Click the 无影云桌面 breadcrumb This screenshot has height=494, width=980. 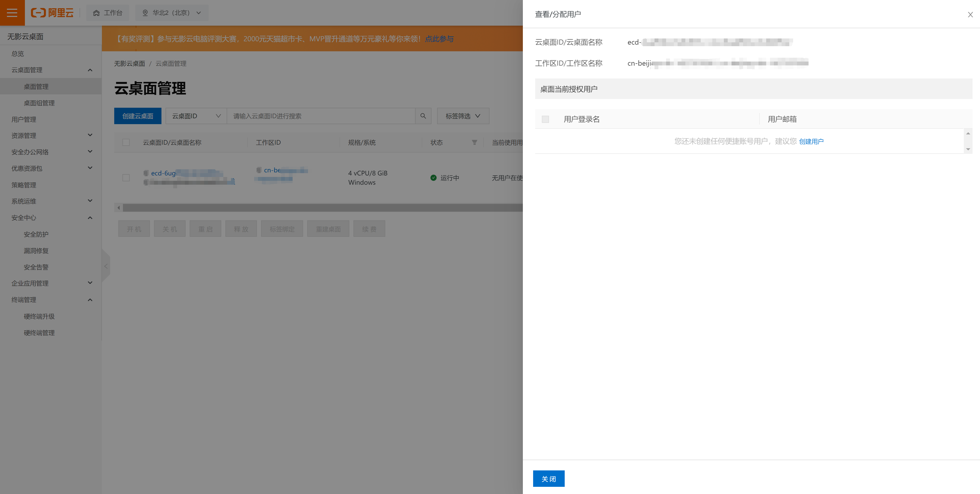(129, 64)
